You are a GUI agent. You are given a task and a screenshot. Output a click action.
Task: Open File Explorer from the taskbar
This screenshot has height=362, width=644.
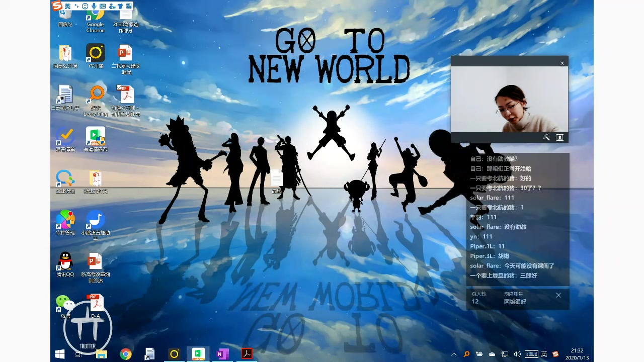tap(101, 354)
